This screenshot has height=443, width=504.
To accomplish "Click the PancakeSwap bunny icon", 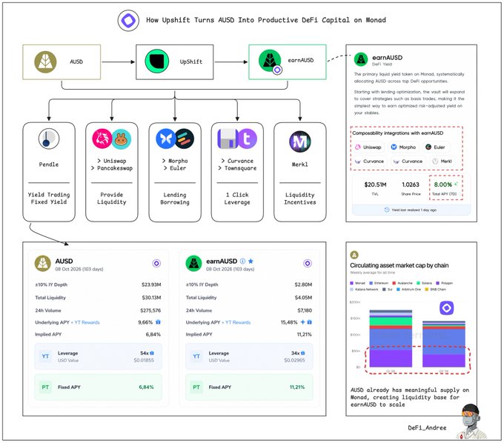I will pos(121,139).
